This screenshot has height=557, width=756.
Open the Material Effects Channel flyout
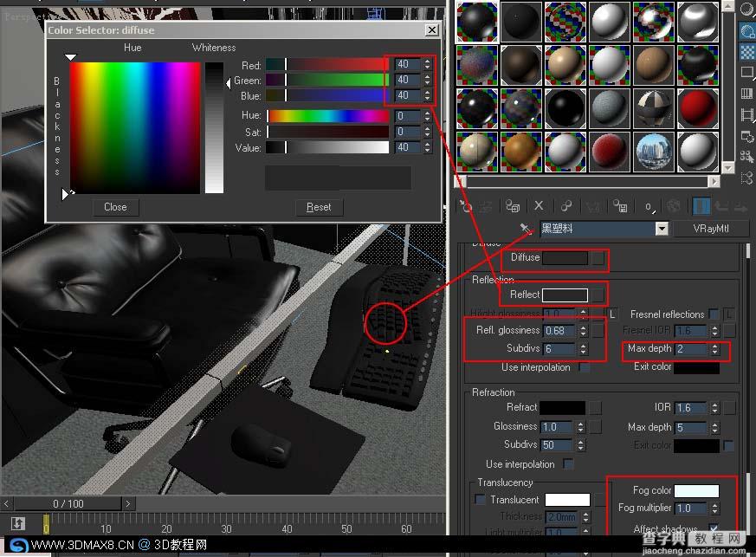(x=649, y=207)
